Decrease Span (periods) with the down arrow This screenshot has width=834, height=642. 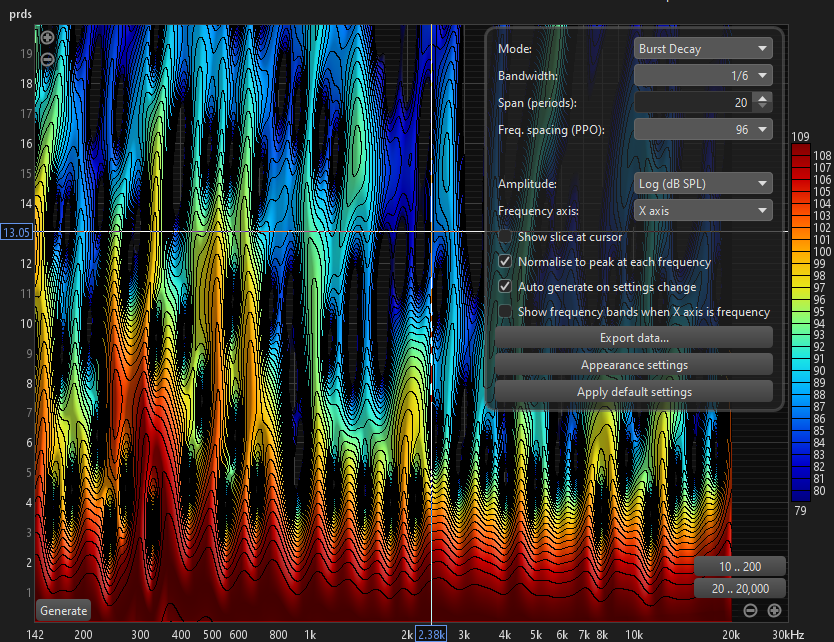[763, 106]
